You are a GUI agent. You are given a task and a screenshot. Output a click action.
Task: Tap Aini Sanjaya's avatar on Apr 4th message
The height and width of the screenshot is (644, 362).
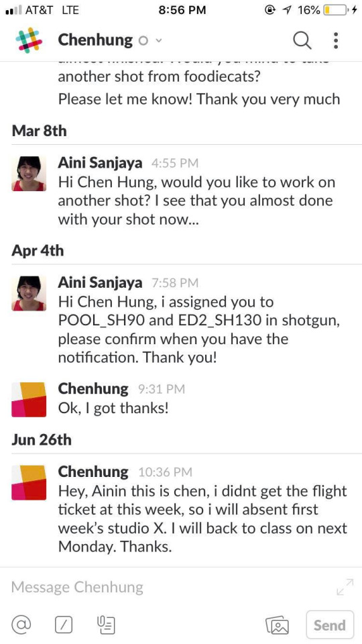29,293
